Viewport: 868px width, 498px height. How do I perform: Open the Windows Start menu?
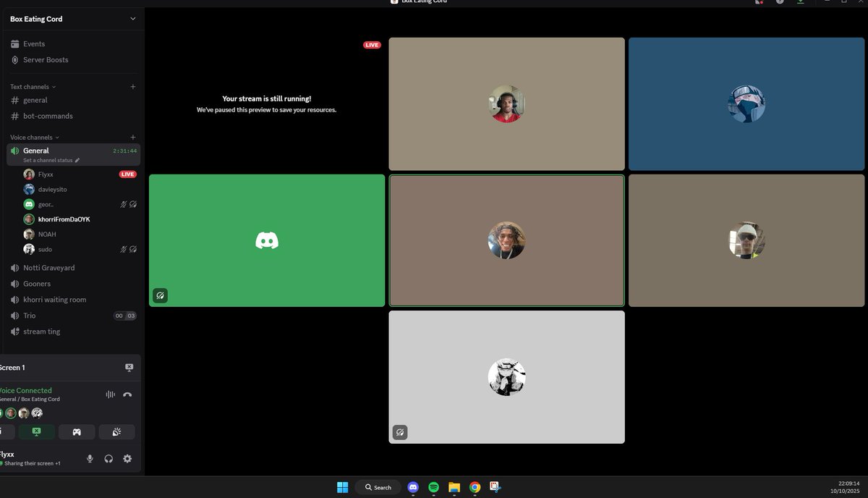(343, 487)
